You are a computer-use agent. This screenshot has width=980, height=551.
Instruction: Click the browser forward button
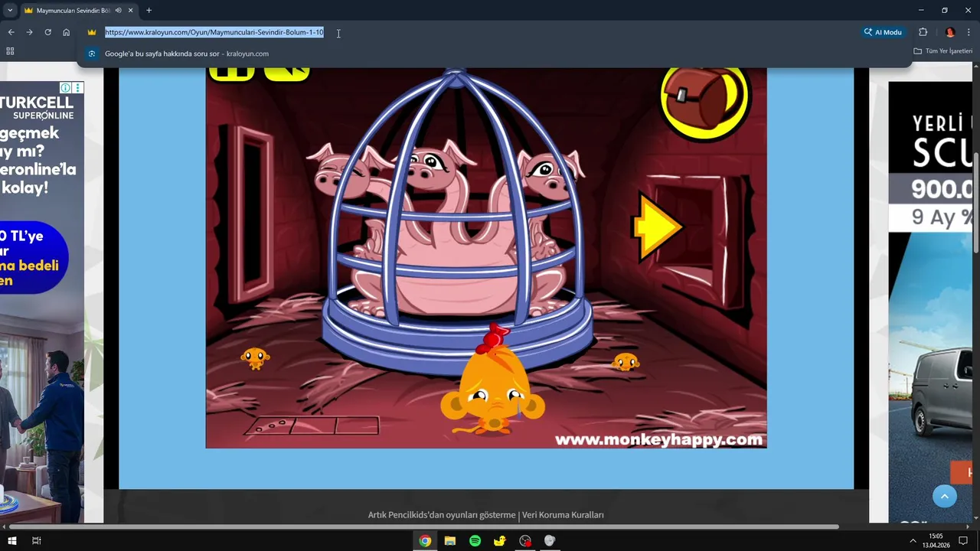click(x=29, y=32)
